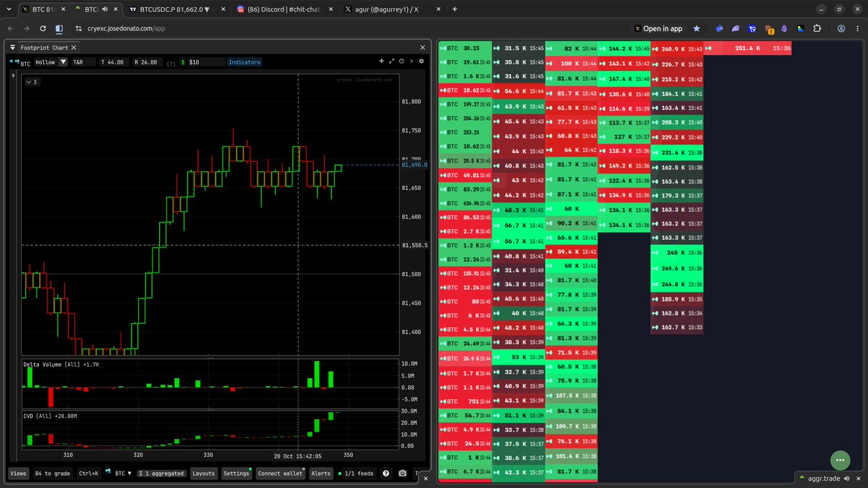Open the Hollow chart style dropdown
The height and width of the screenshot is (488, 868).
(51, 62)
